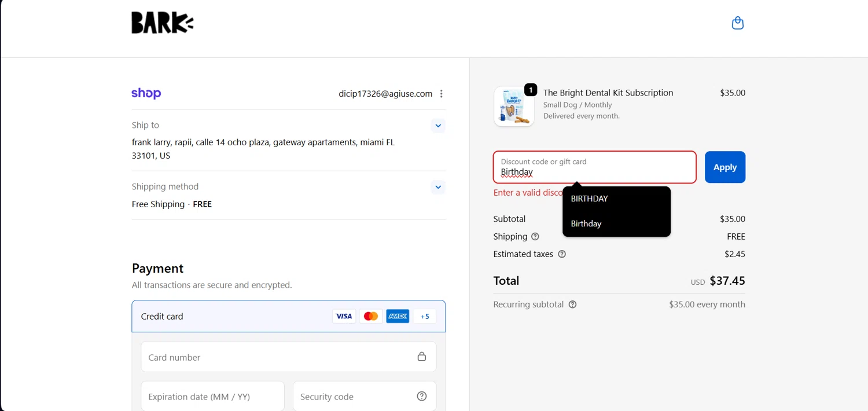Click the lock icon in Card number
868x411 pixels.
422,357
